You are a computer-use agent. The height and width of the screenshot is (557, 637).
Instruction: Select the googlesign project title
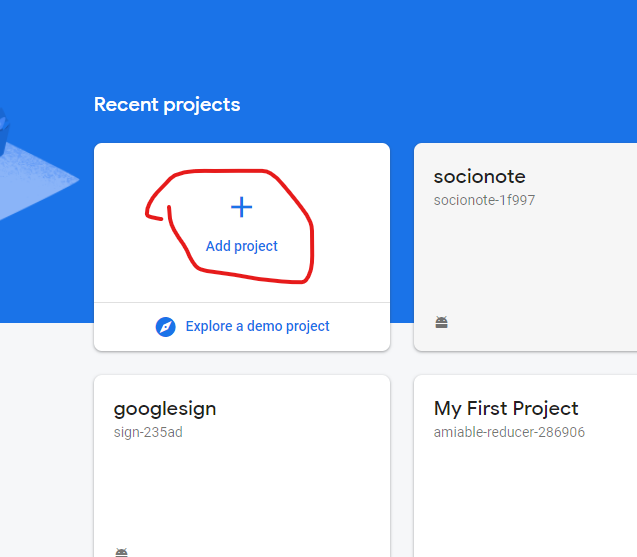tap(165, 409)
